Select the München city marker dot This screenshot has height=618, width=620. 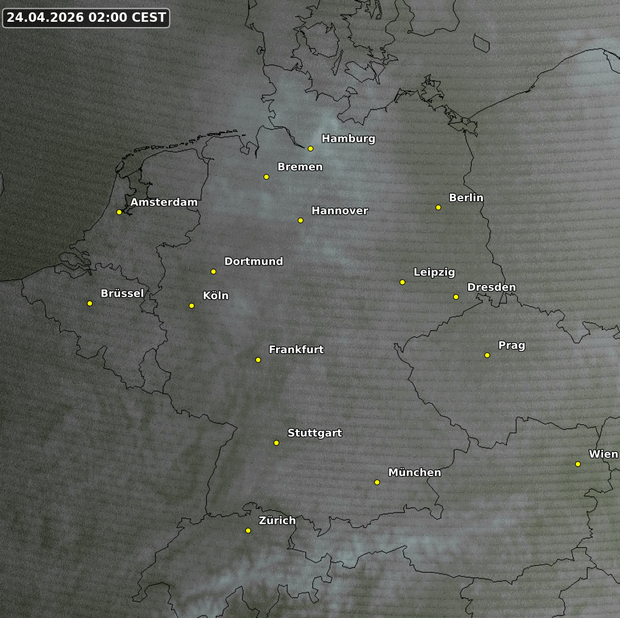click(x=377, y=482)
